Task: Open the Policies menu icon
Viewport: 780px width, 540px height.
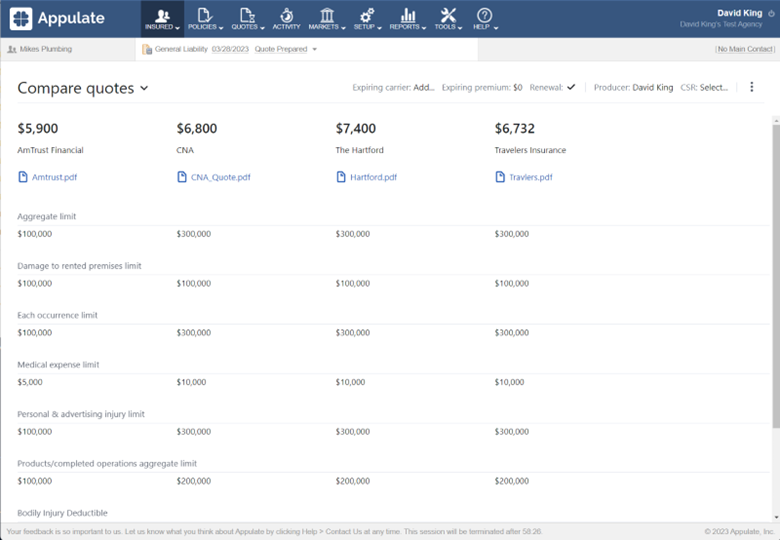Action: (204, 15)
